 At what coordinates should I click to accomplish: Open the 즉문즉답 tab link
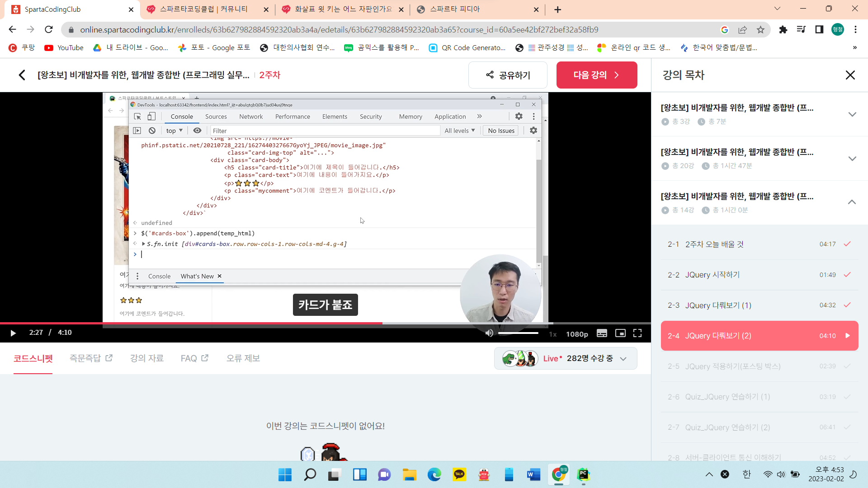click(x=91, y=358)
